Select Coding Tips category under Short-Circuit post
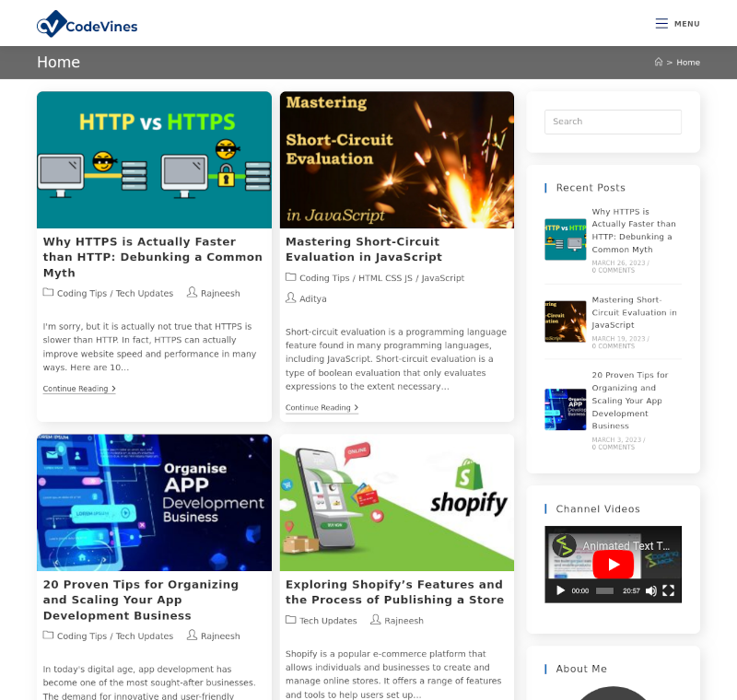Screen dimensions: 737x700 [x=324, y=278]
